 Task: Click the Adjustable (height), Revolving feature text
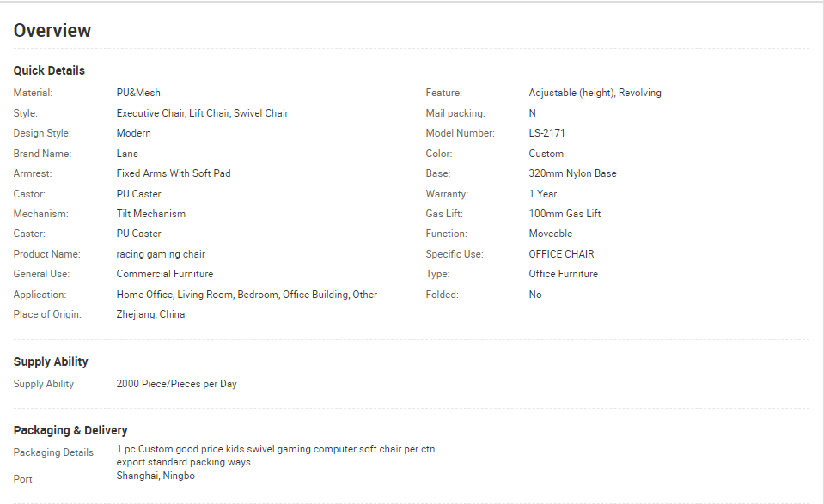coord(595,93)
